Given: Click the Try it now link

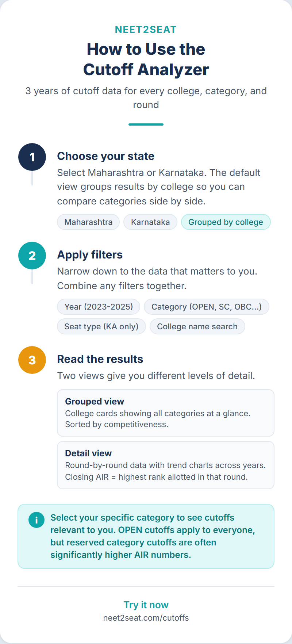Looking at the screenshot, I should (146, 605).
